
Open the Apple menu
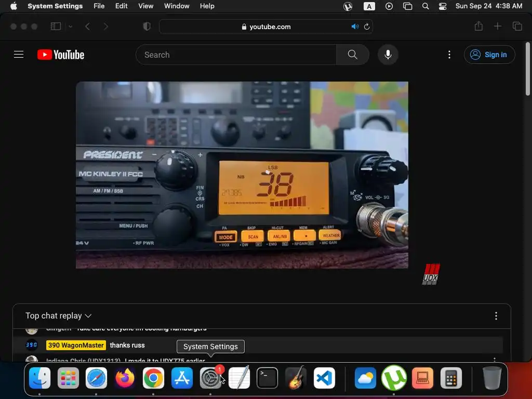pos(14,6)
